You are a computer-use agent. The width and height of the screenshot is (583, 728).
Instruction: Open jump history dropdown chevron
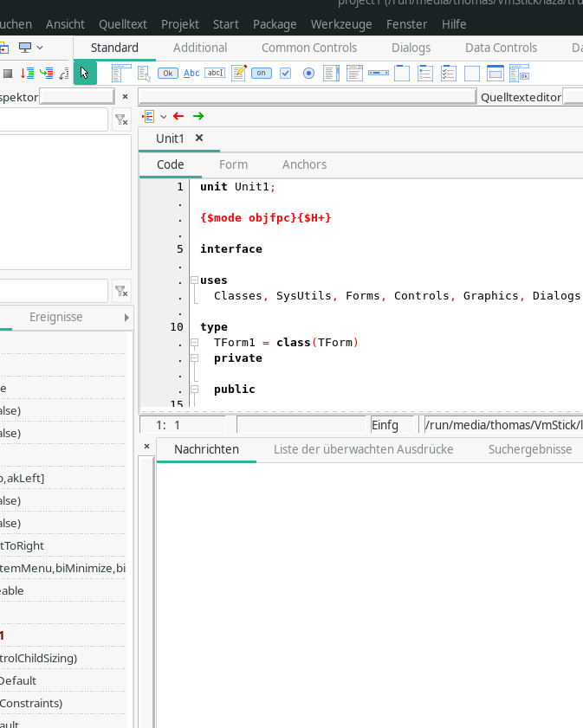(163, 117)
